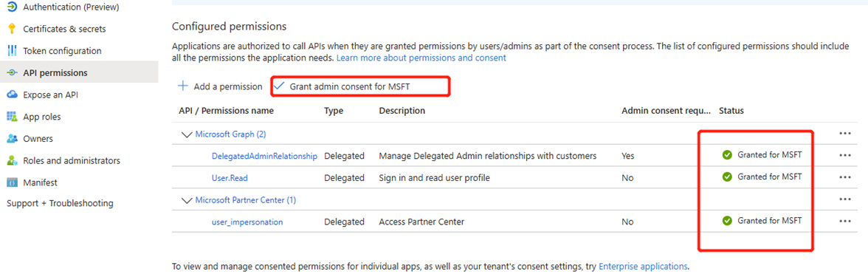This screenshot has width=868, height=280.
Task: Click Granted for MSFT in User.Read row
Action: tap(769, 177)
